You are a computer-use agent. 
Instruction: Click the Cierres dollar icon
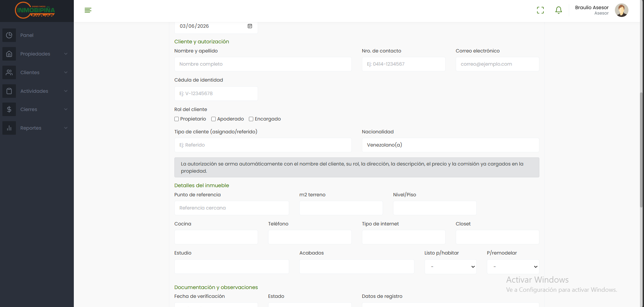pos(9,109)
